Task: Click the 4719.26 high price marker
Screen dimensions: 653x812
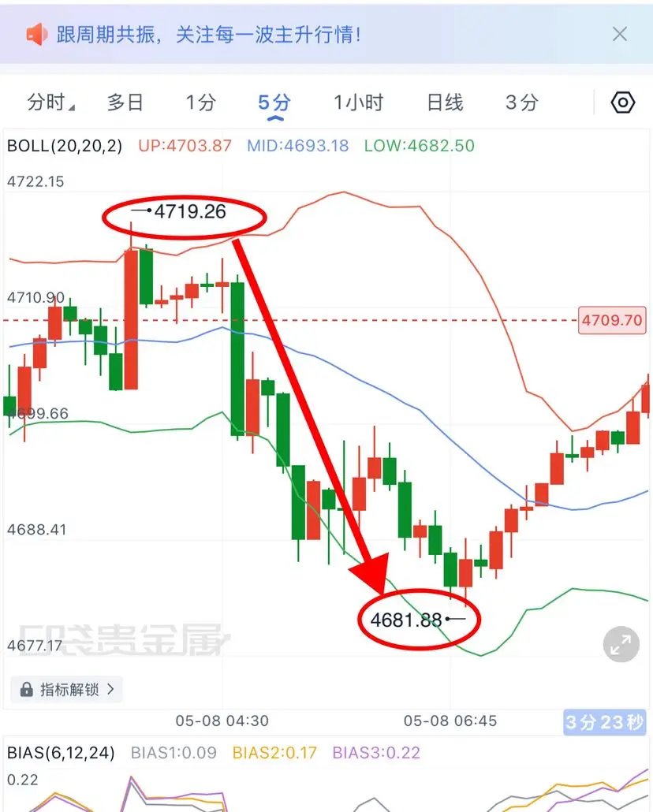Action: pos(190,211)
